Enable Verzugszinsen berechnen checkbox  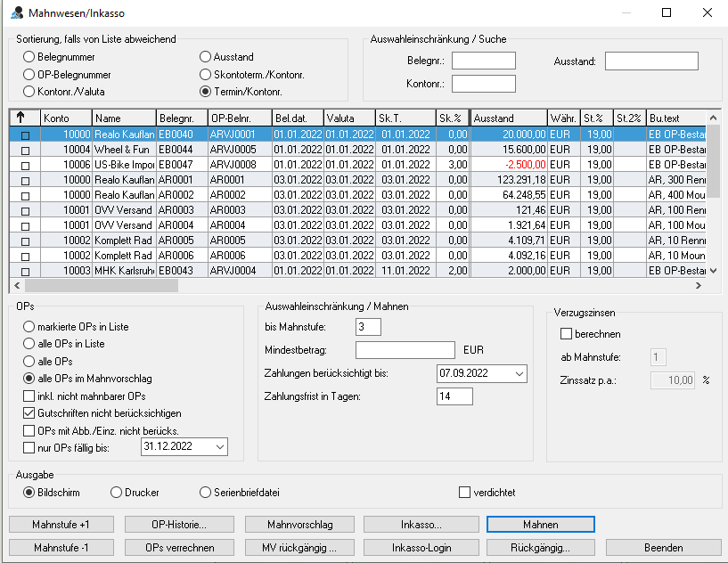click(566, 334)
